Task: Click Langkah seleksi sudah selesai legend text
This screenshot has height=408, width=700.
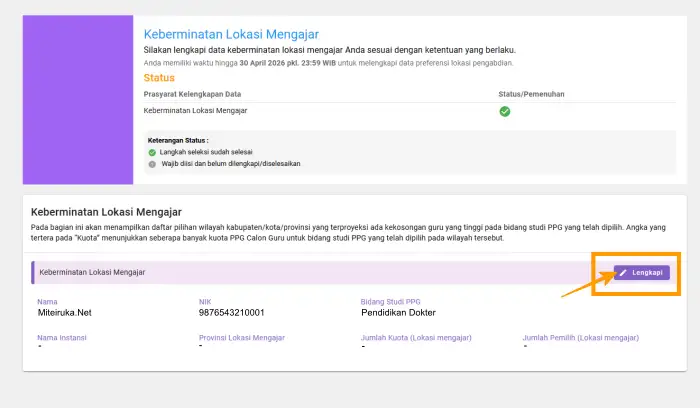Action: tap(206, 152)
